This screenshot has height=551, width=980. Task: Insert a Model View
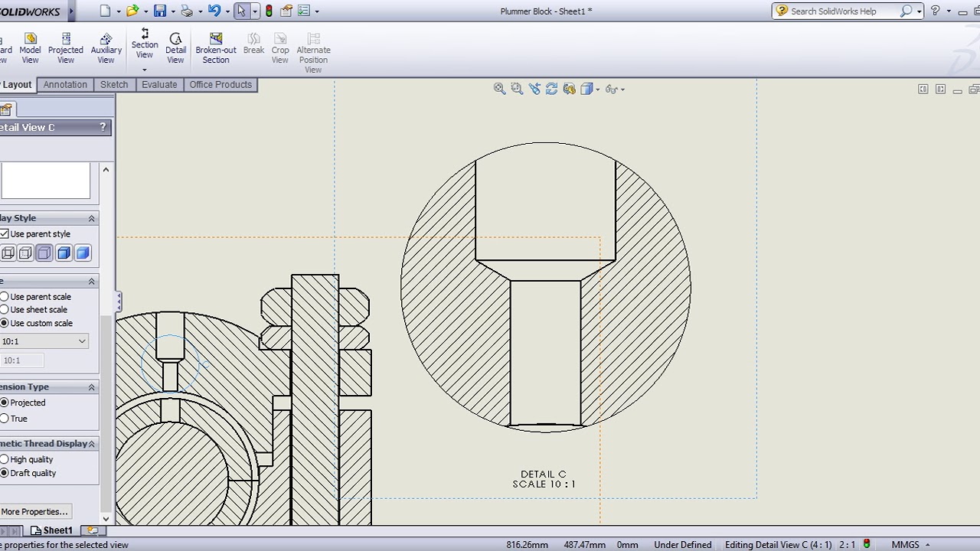click(x=30, y=48)
